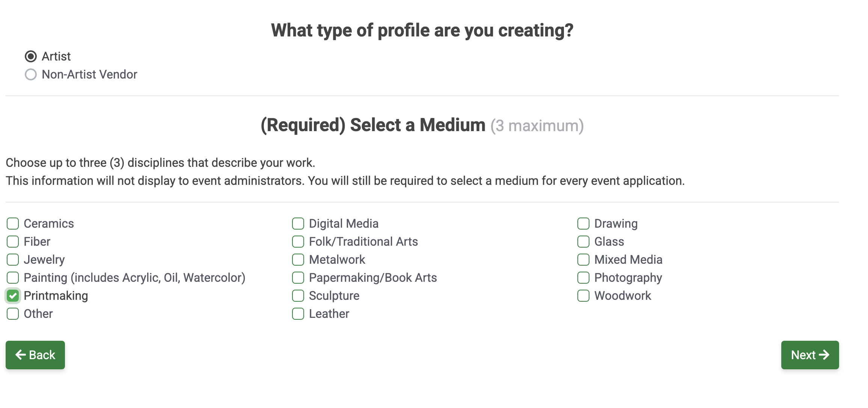Enable the Fiber medium
Screen dimensions: 868x408
pos(12,242)
